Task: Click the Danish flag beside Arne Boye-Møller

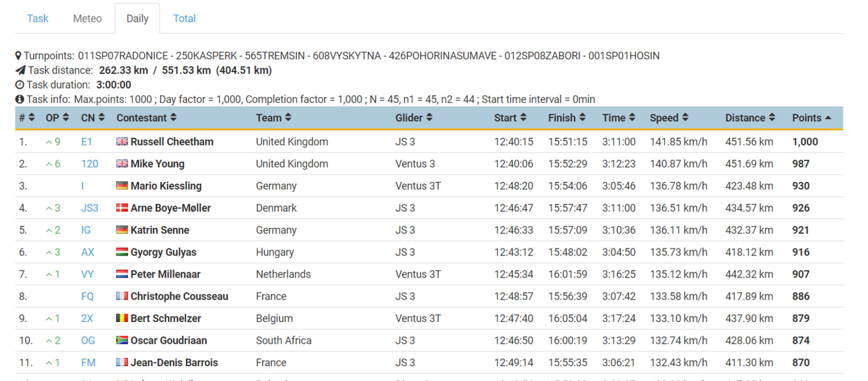Action: click(122, 208)
